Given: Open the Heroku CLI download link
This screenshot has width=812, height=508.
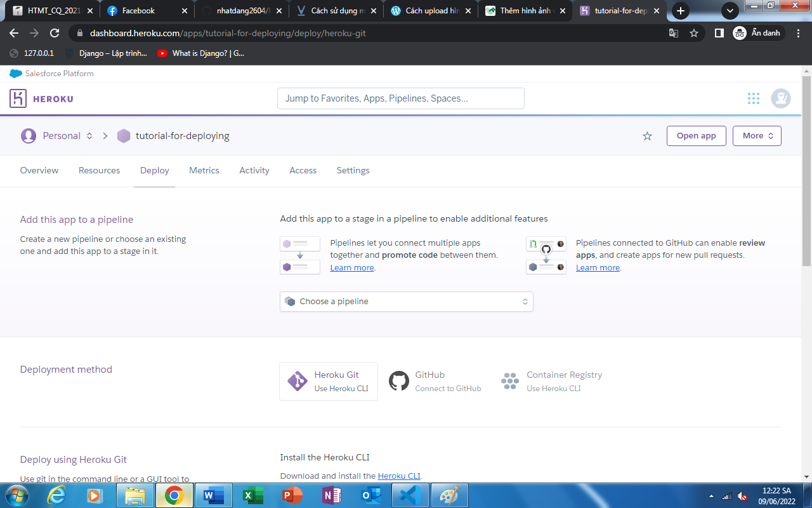Looking at the screenshot, I should click(x=399, y=476).
